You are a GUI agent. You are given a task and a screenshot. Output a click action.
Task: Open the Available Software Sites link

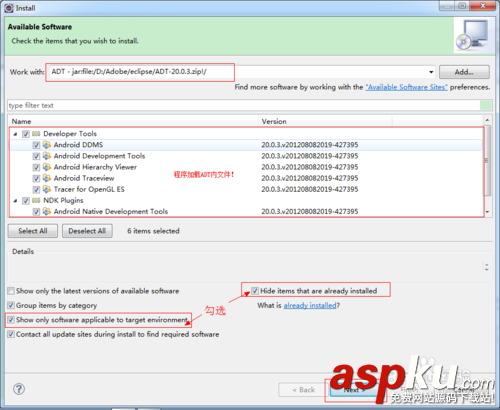(x=406, y=87)
